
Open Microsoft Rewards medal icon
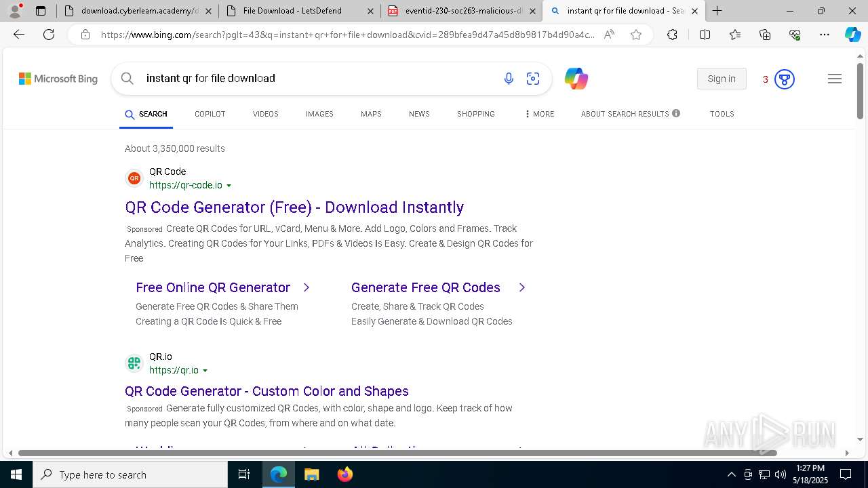point(784,79)
